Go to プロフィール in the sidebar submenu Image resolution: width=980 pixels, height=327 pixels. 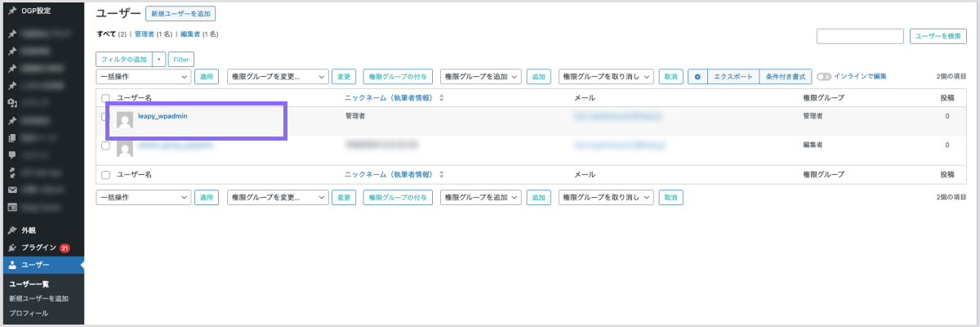point(29,313)
